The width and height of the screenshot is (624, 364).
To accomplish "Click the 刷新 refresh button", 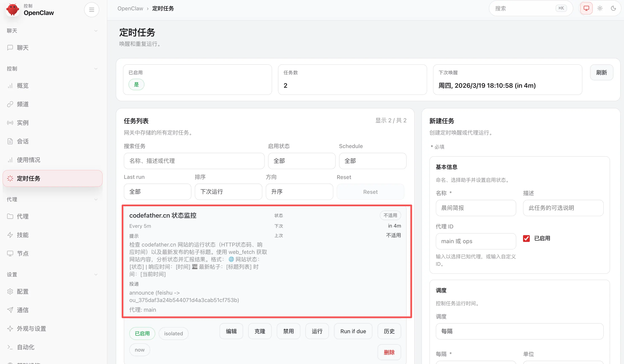I will click(x=601, y=73).
